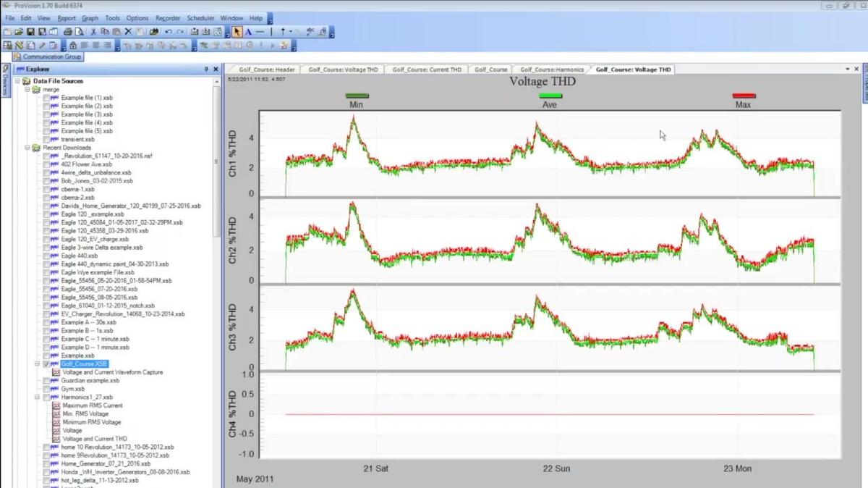Collapse the merge folder in Explorer
868x488 pixels.
(27, 90)
